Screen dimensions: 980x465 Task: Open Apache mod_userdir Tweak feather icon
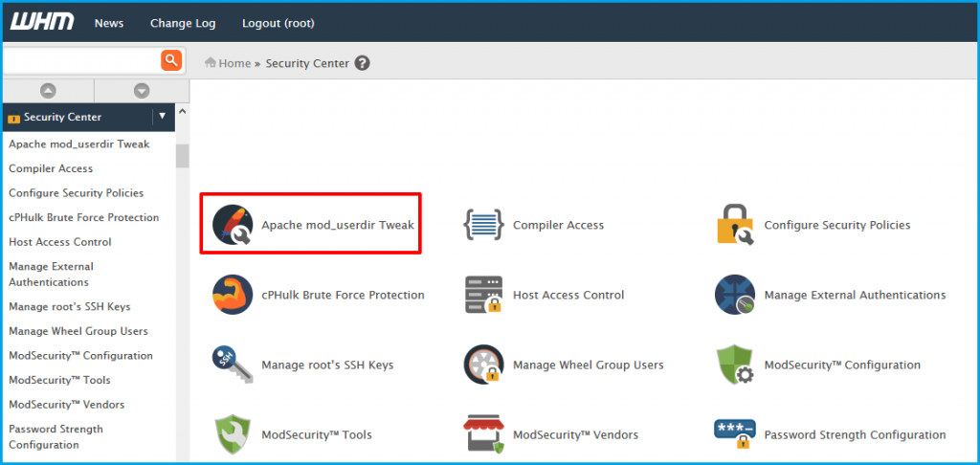click(233, 225)
